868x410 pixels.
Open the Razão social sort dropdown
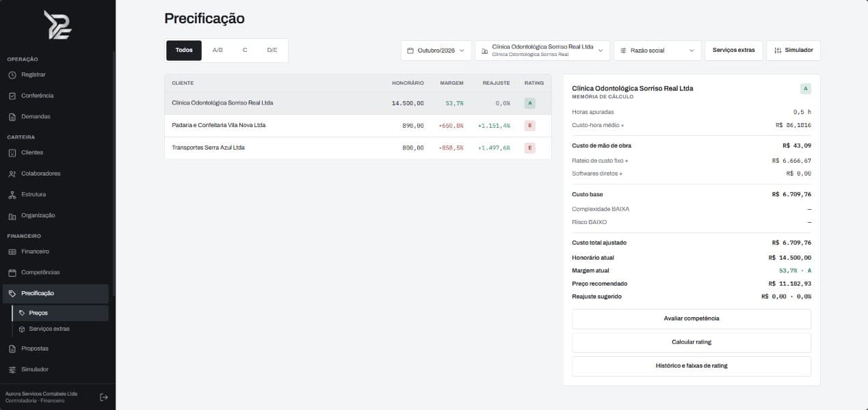pos(657,51)
